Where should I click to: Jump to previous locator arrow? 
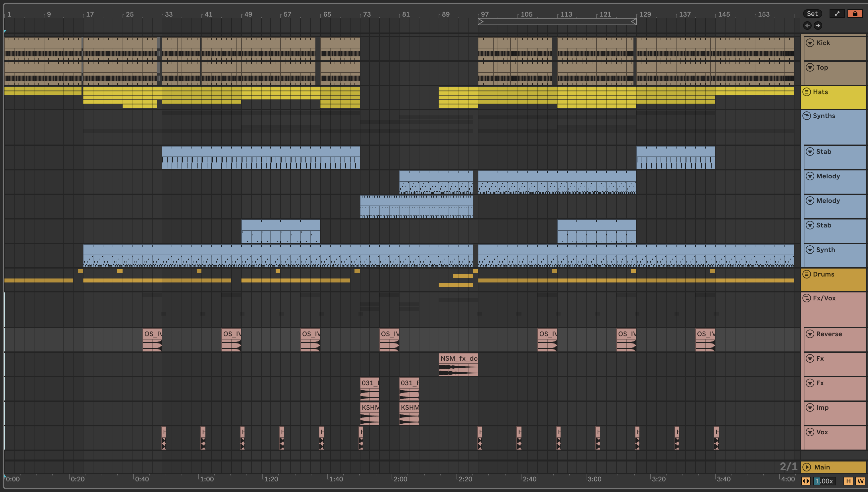(807, 25)
